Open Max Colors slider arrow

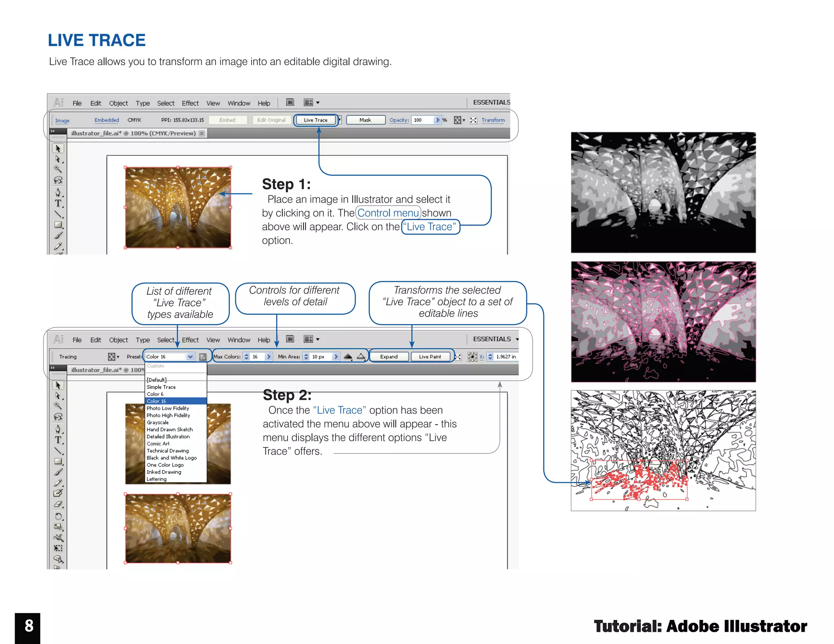[268, 357]
